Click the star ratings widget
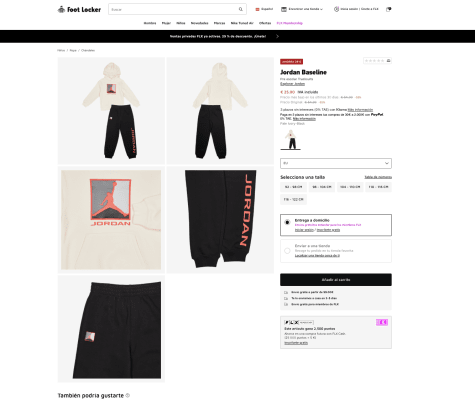Screen dimensions: 475x401 click(377, 61)
